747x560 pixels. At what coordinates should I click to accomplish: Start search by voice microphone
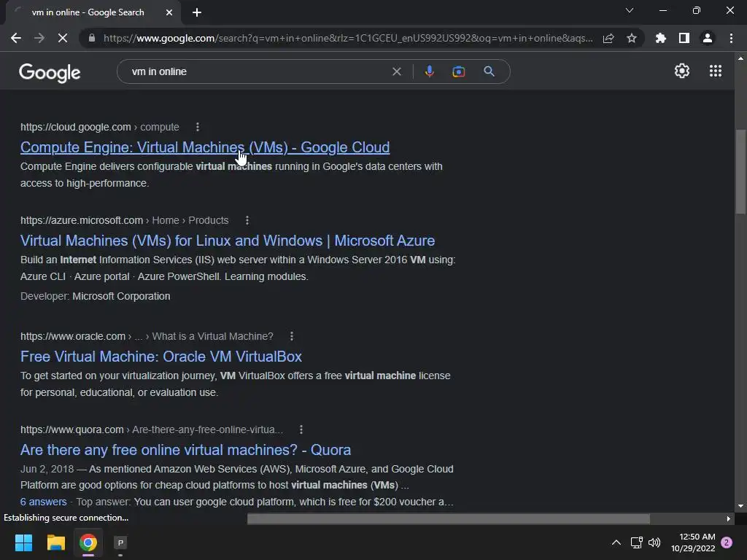click(x=429, y=71)
